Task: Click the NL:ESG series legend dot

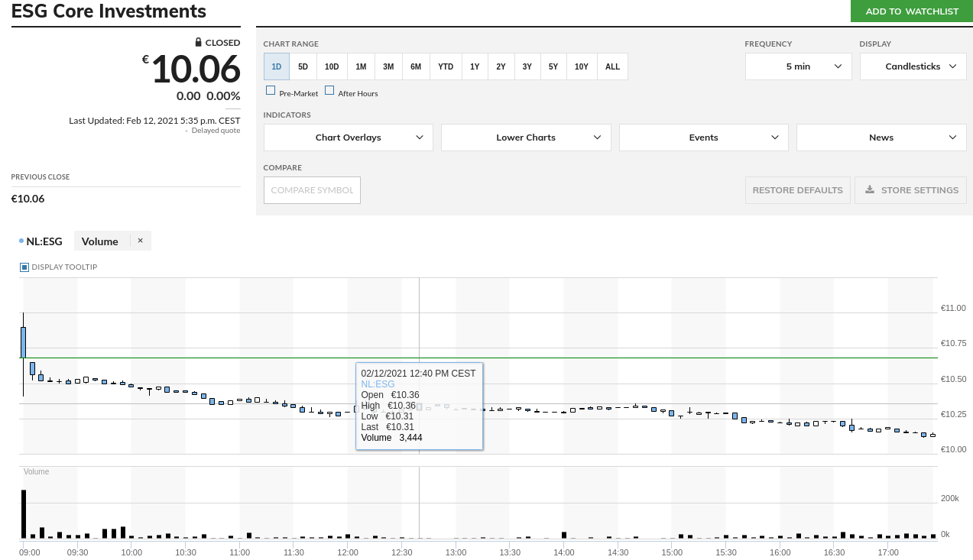Action: coord(21,241)
